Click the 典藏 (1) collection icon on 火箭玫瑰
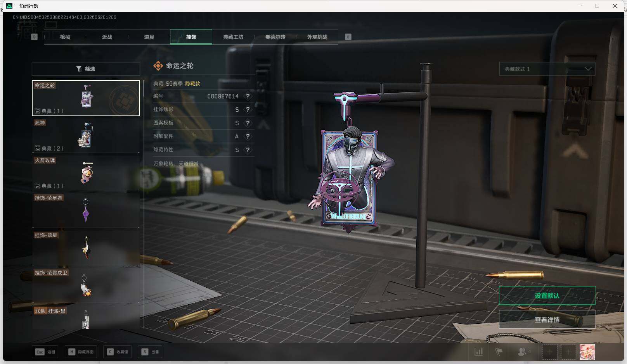 [x=38, y=186]
